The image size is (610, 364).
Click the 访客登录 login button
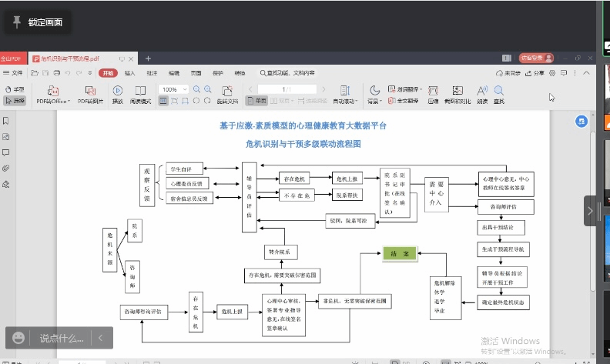[x=537, y=58]
